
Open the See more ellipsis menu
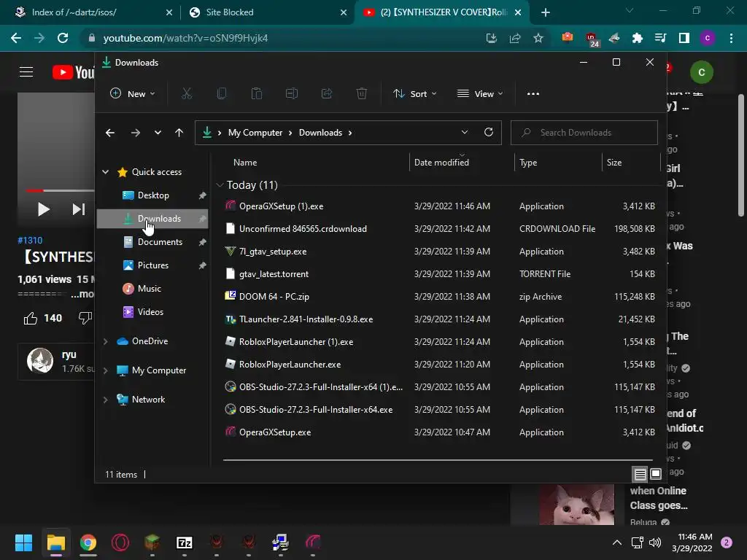click(x=533, y=94)
